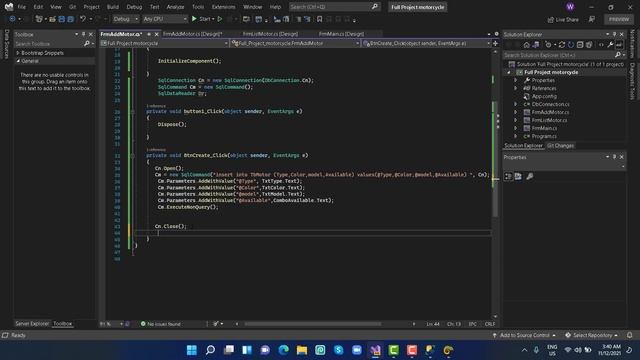The width and height of the screenshot is (640, 360).
Task: Open Windows Start menu
Action: [192, 350]
